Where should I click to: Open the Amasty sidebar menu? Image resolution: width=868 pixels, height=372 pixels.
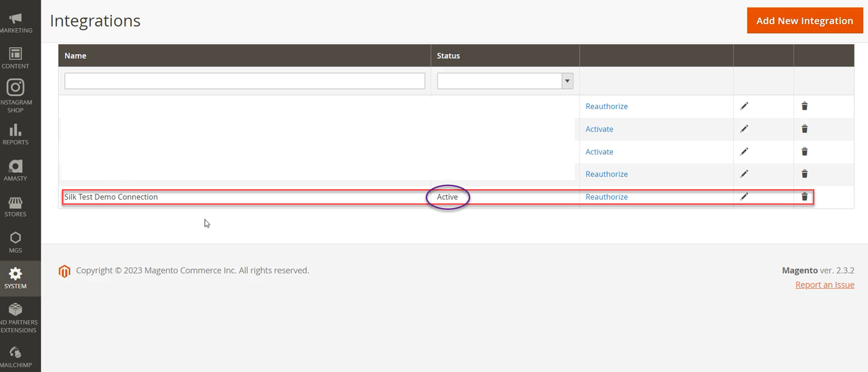16,170
